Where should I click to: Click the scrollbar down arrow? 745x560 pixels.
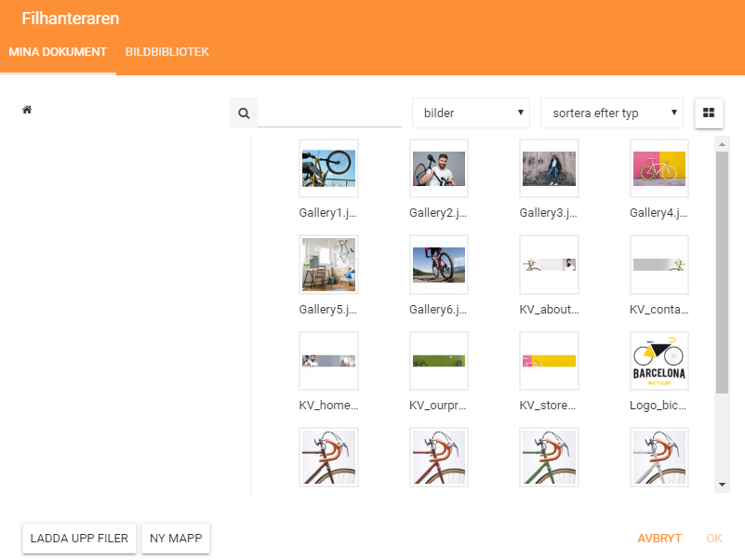(x=722, y=485)
